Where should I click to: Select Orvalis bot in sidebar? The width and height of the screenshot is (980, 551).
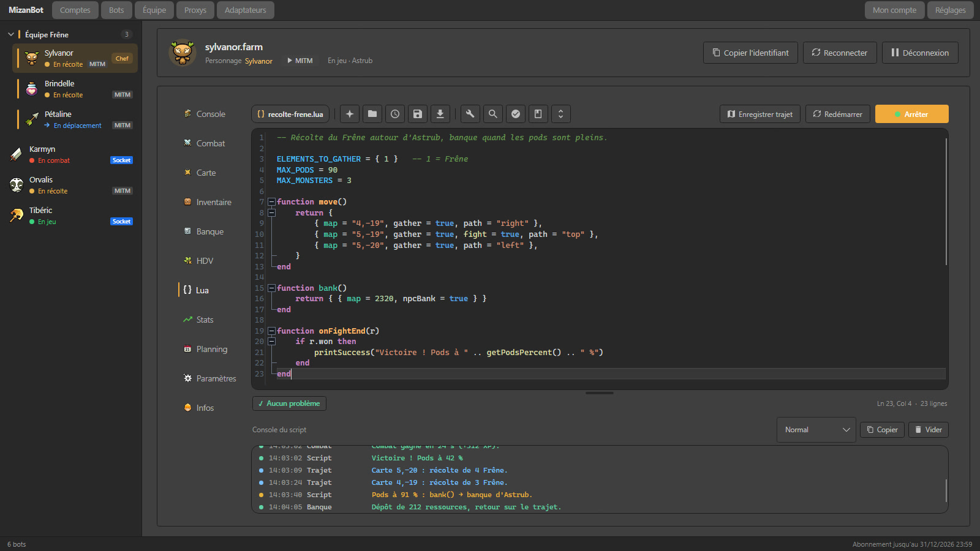(71, 185)
